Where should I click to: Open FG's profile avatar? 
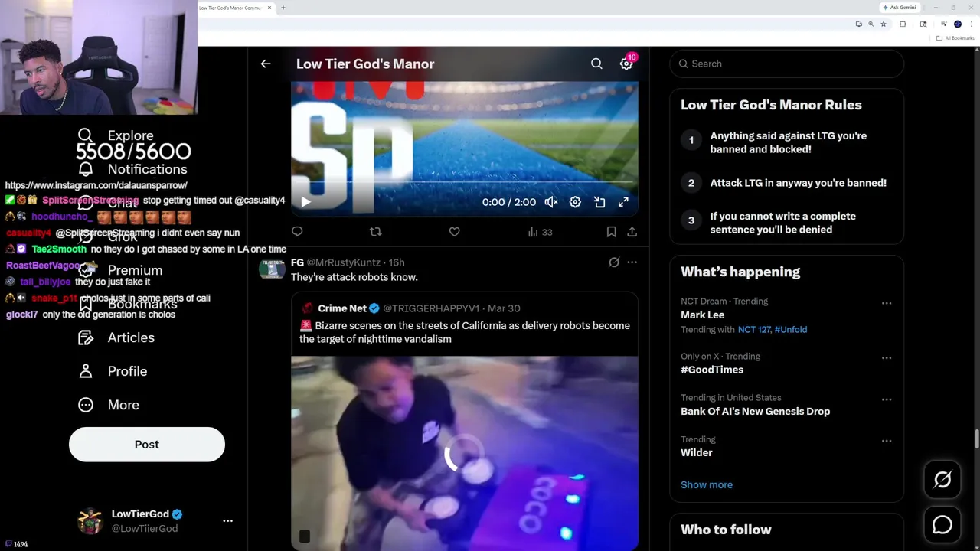point(272,269)
